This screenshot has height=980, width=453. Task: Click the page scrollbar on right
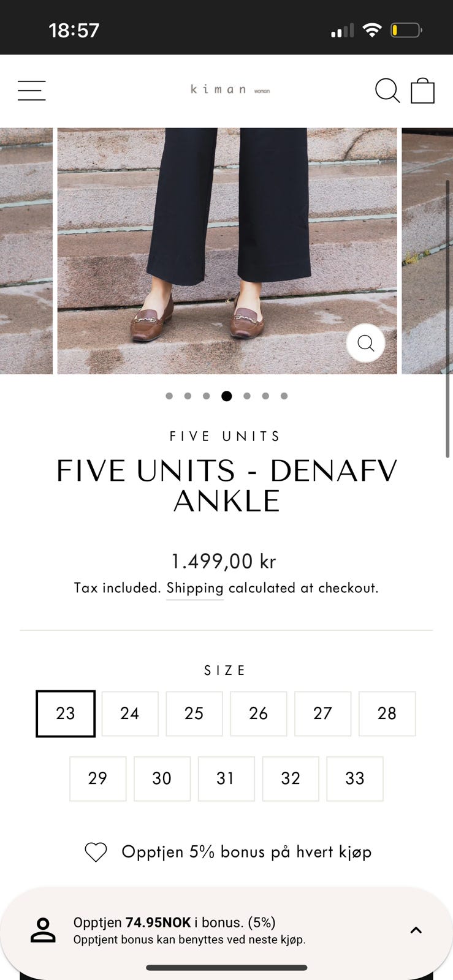coord(448,318)
